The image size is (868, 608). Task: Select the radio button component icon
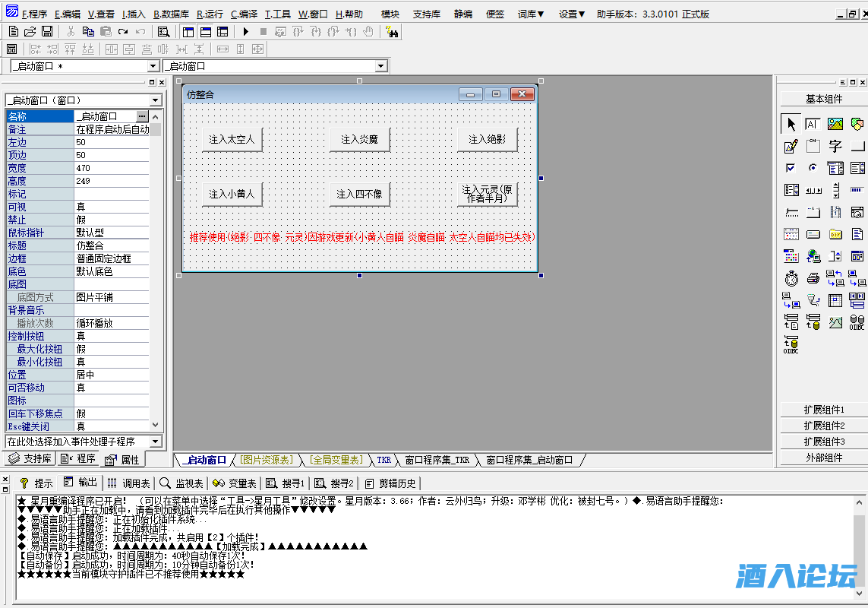pyautogui.click(x=813, y=168)
